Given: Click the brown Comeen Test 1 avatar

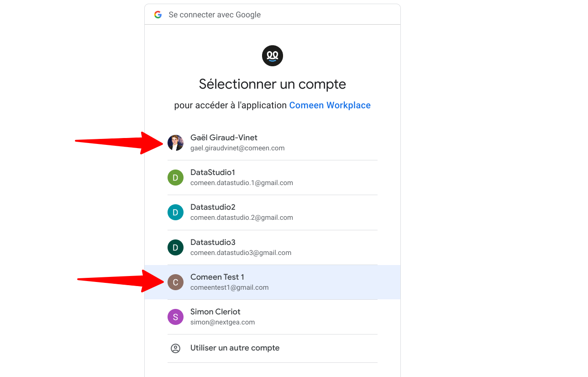Looking at the screenshot, I should (175, 282).
